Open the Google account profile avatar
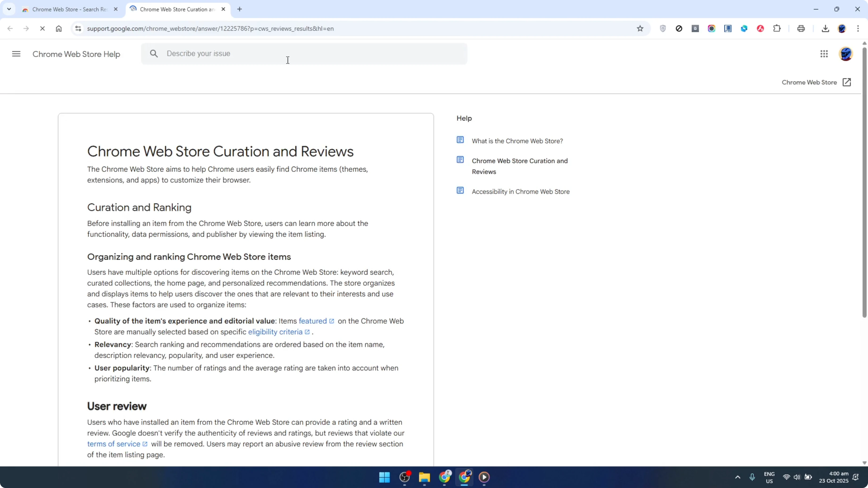 coord(846,54)
